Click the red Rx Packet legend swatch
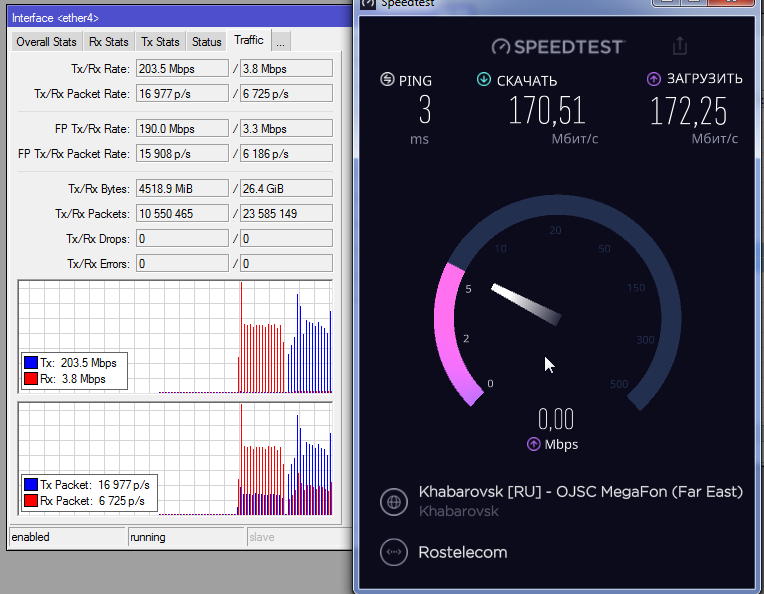Image resolution: width=764 pixels, height=594 pixels. coord(31,500)
